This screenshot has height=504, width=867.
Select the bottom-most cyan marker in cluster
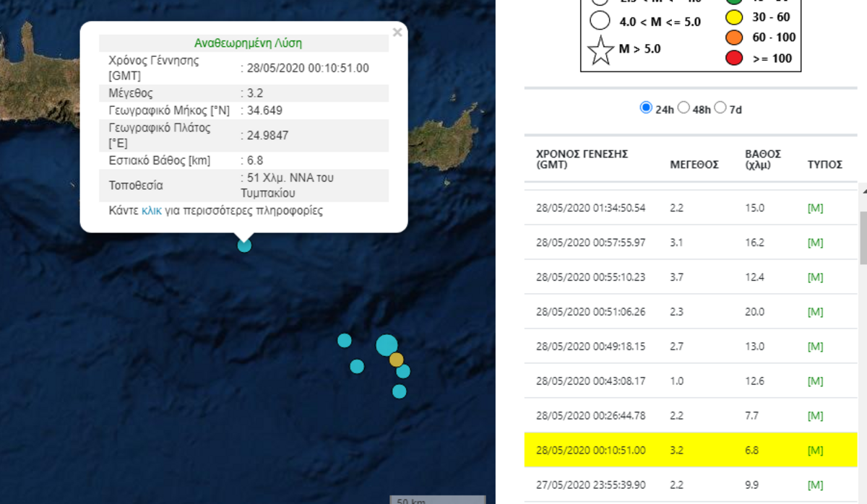(x=399, y=391)
